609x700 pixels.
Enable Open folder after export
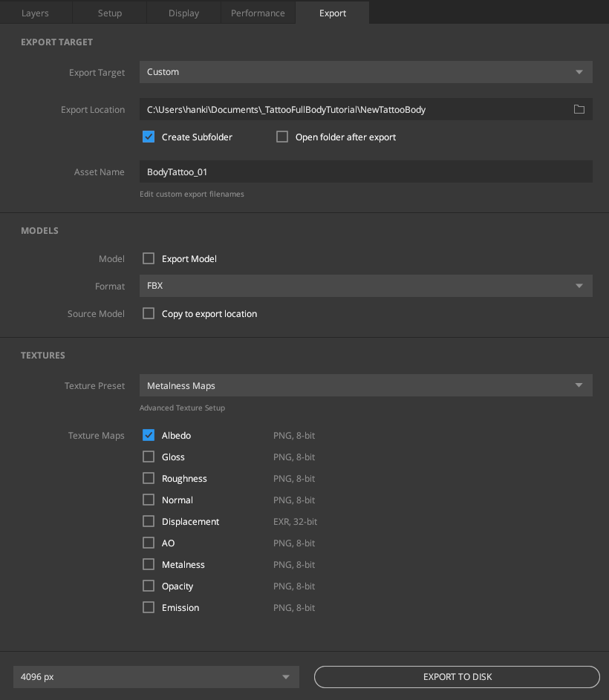point(281,137)
